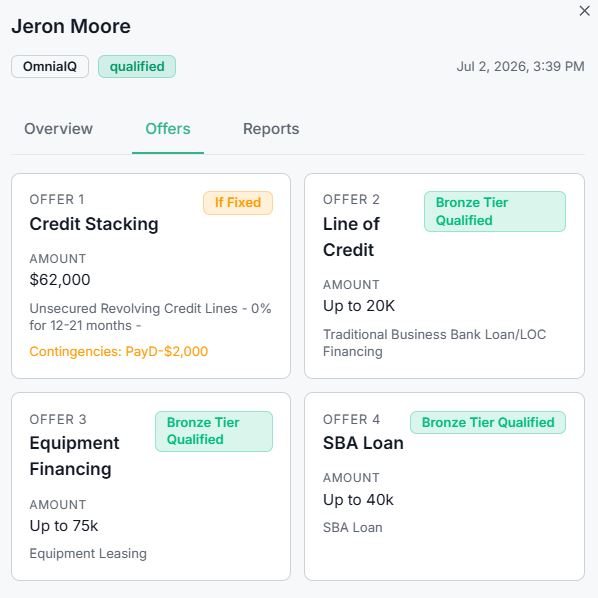Click the Up to 75k amount

(x=64, y=526)
